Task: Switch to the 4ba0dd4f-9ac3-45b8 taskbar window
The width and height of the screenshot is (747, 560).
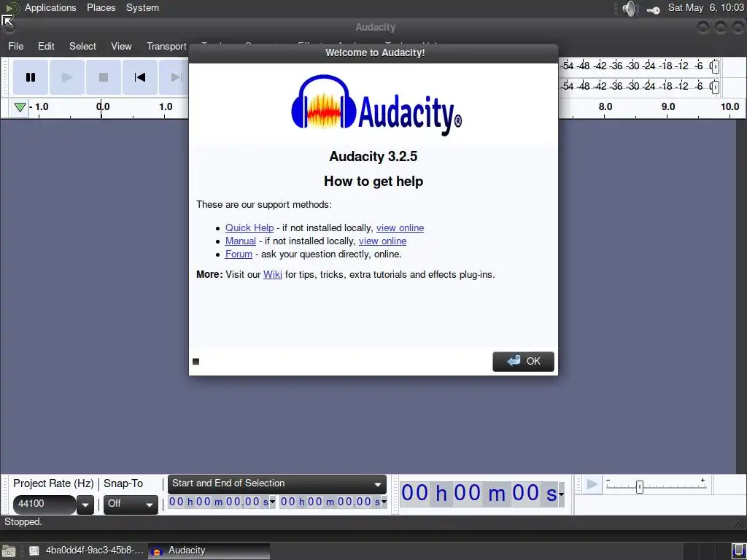Action: (x=87, y=551)
